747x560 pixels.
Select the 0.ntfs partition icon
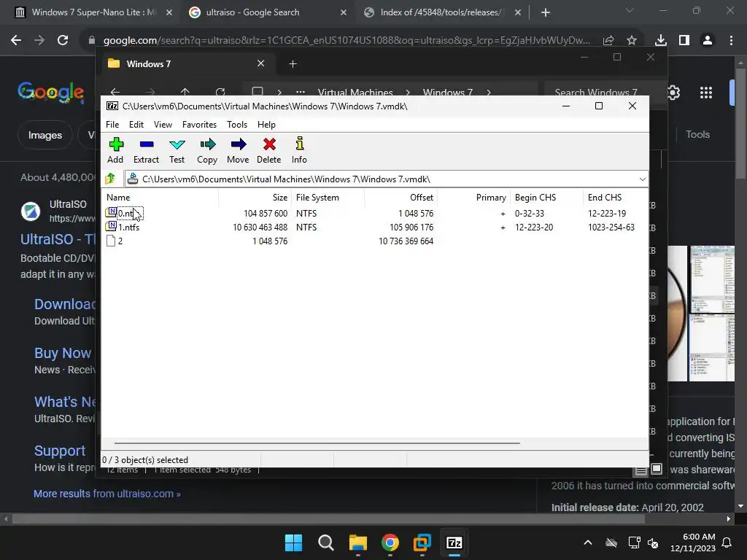click(111, 212)
